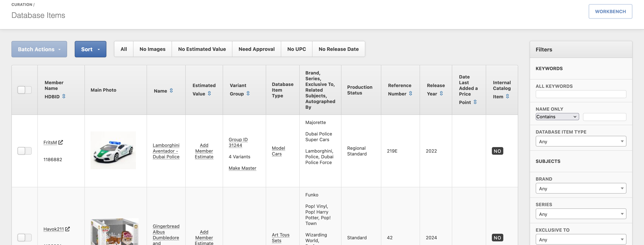Image resolution: width=644 pixels, height=245 pixels.
Task: Toggle the Lamborghini Aventador row switch
Action: click(25, 151)
